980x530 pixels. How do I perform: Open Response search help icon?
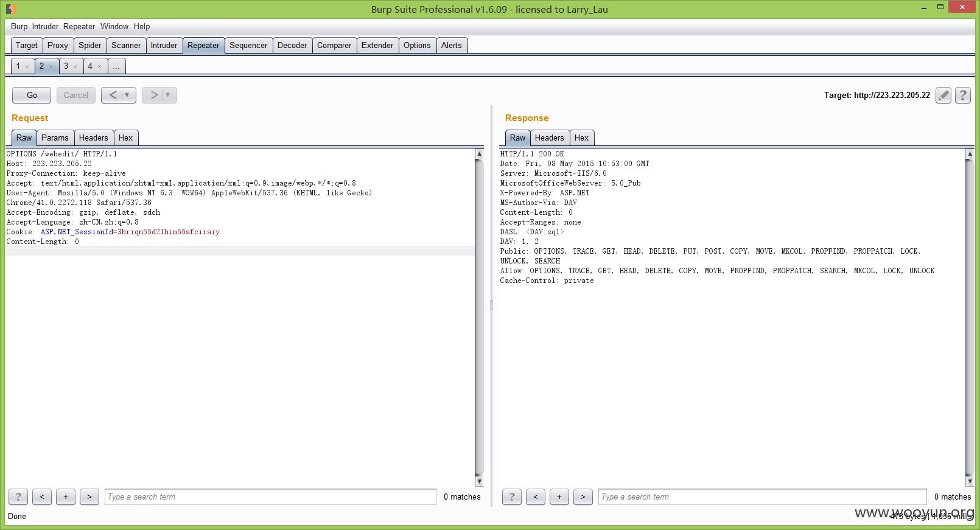coord(512,497)
